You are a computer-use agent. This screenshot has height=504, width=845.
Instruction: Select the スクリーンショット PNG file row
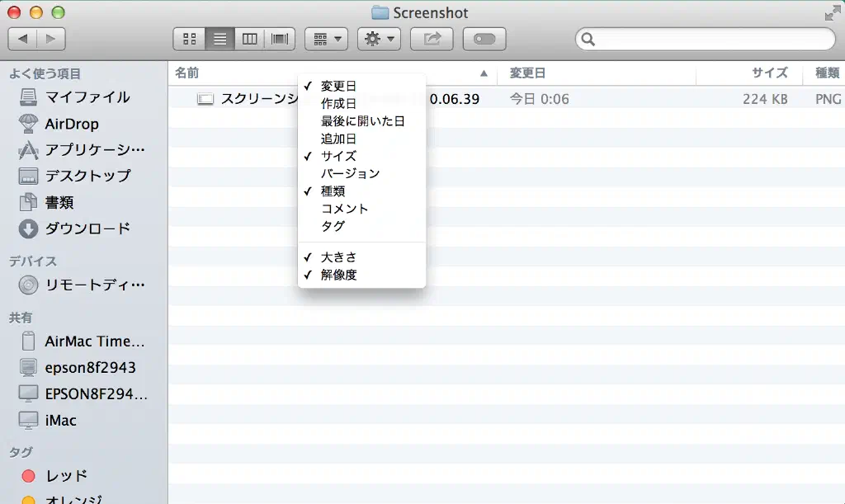tap(248, 99)
